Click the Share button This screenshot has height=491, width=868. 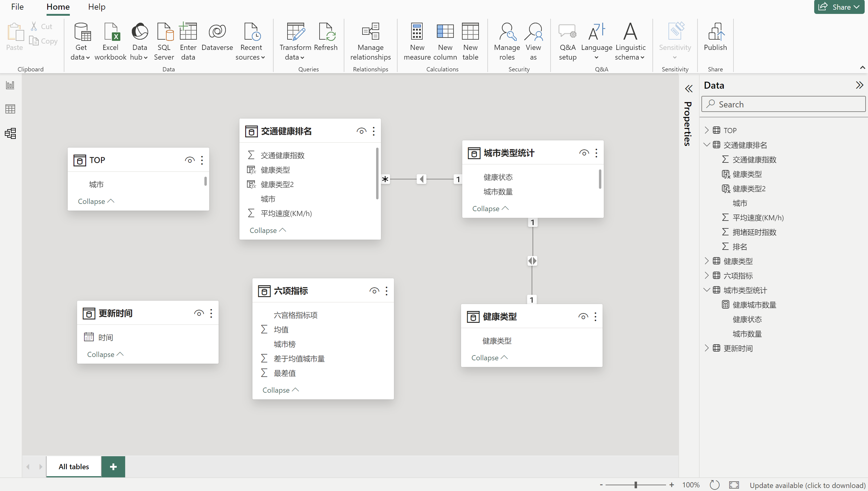click(x=838, y=7)
